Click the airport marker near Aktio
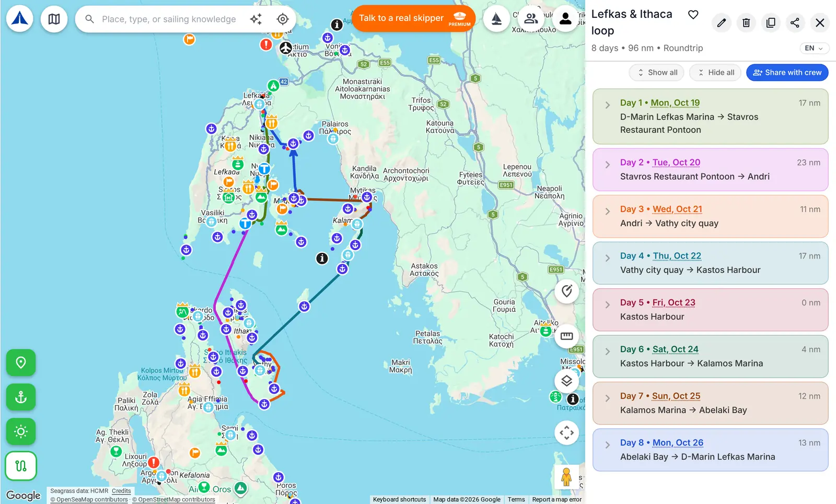The width and height of the screenshot is (836, 504). pos(286,48)
